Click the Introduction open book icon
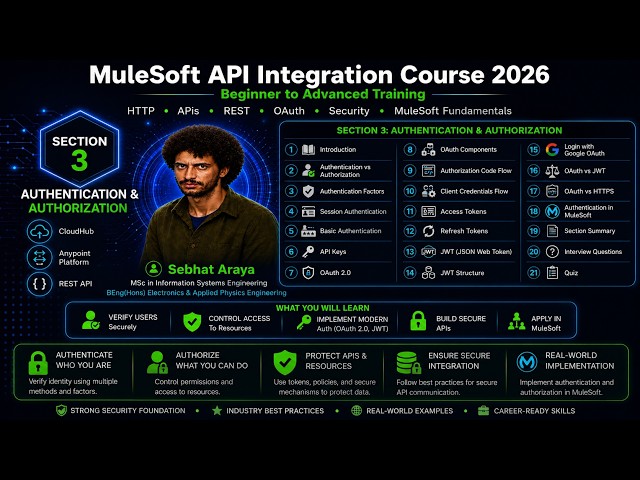This screenshot has height=480, width=640. [308, 150]
